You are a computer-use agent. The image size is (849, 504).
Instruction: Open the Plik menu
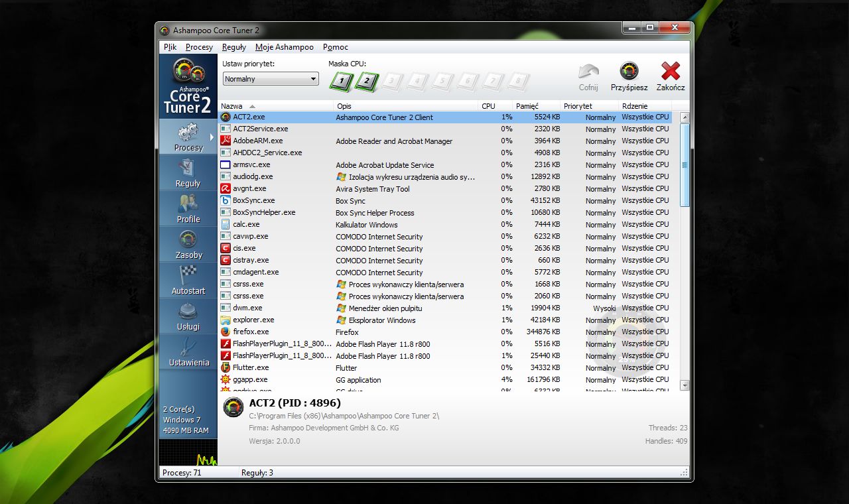[170, 47]
